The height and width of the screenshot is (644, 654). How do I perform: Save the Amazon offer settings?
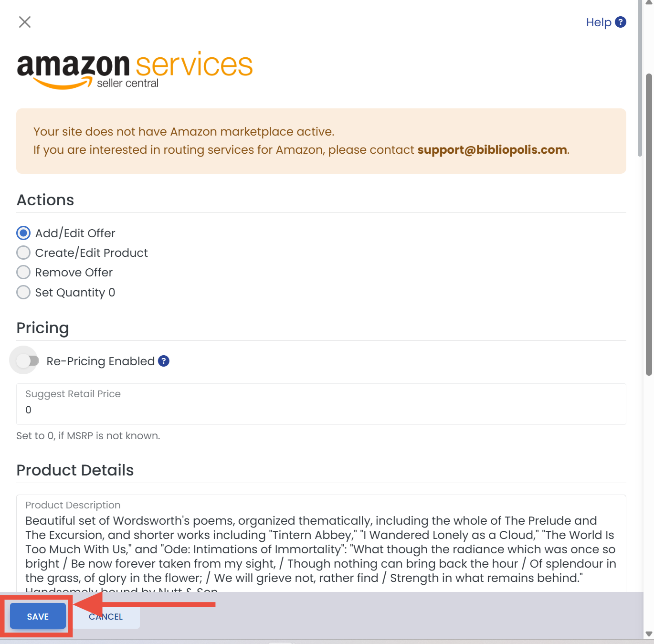38,616
